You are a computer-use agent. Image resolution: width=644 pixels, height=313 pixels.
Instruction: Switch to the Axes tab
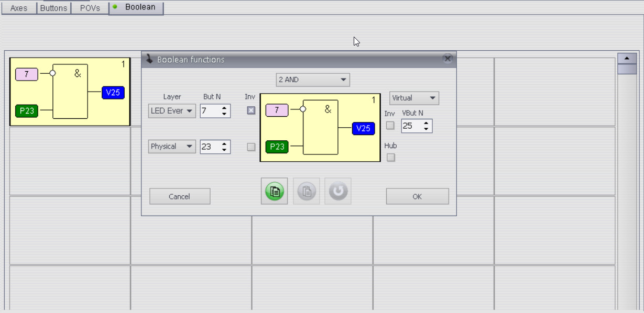point(19,8)
